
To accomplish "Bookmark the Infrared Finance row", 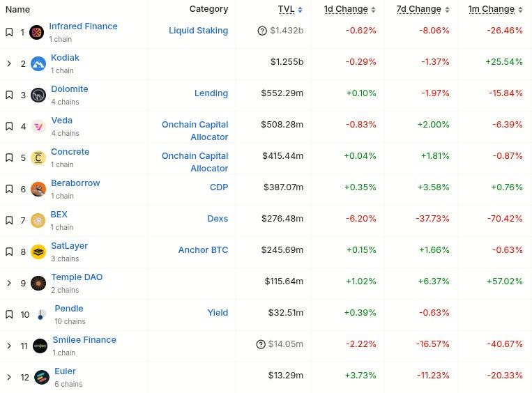I will point(9,32).
